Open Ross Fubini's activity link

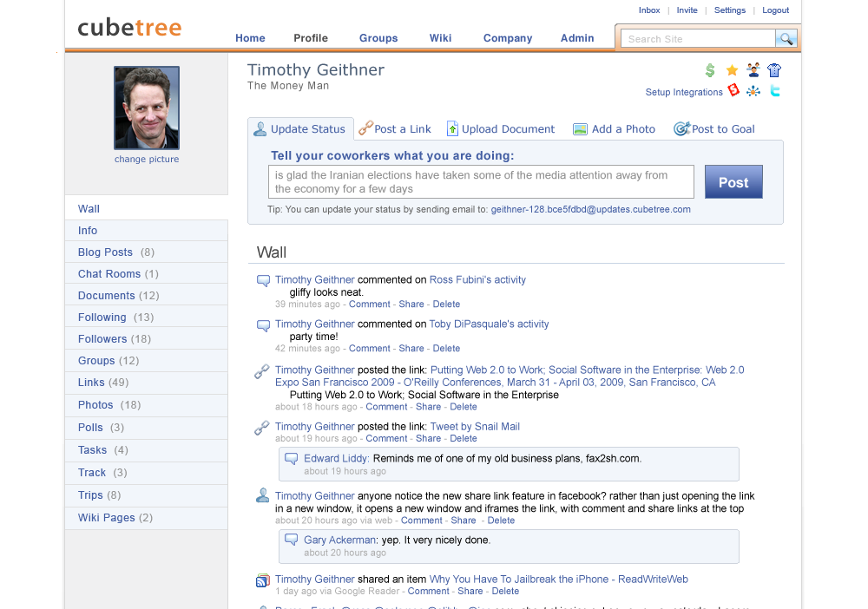477,280
